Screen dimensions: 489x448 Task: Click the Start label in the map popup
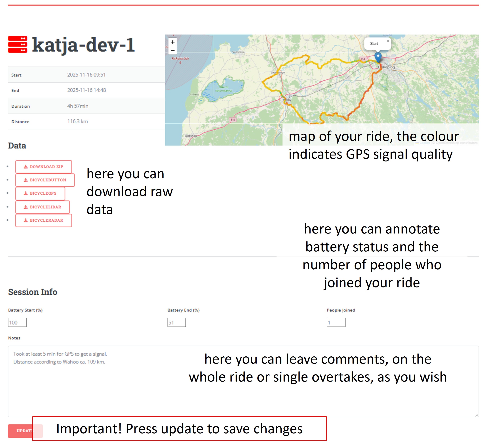(x=374, y=44)
